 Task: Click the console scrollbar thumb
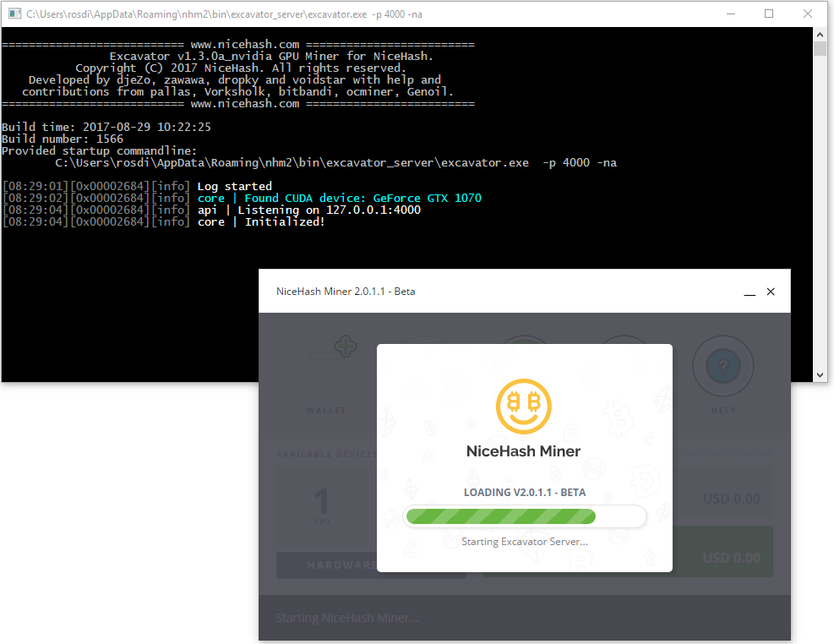coord(820,48)
